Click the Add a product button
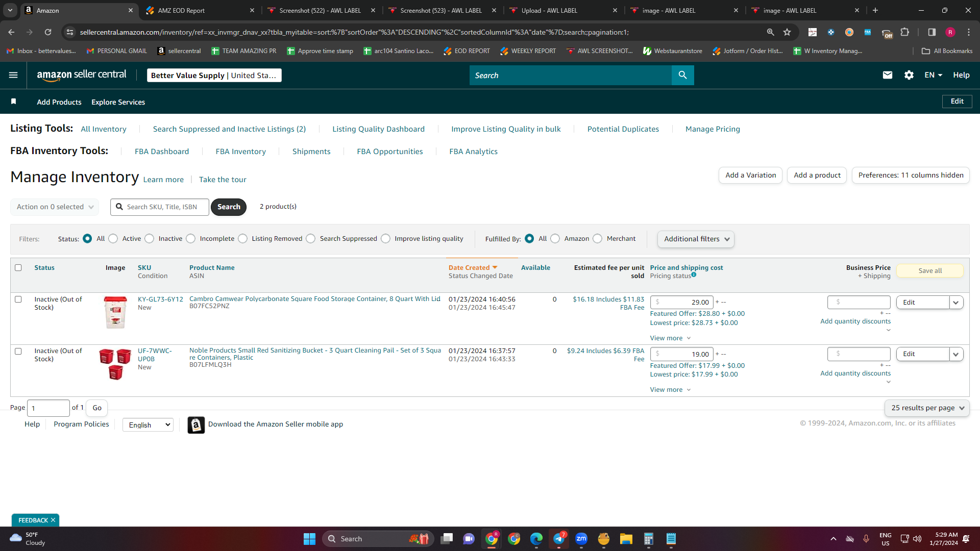Image resolution: width=980 pixels, height=551 pixels. tap(817, 175)
